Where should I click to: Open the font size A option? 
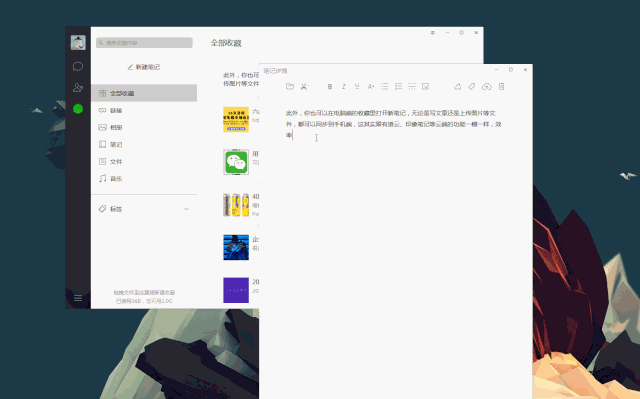click(371, 86)
